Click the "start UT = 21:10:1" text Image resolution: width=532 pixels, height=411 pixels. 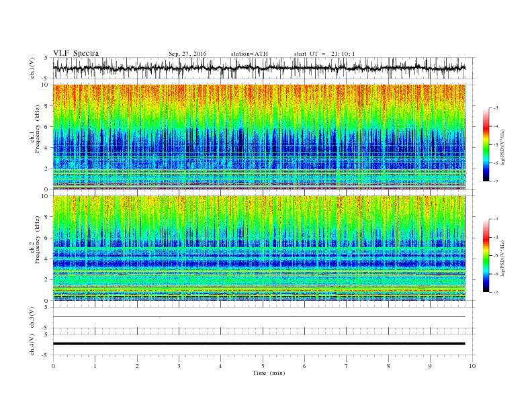click(x=324, y=54)
